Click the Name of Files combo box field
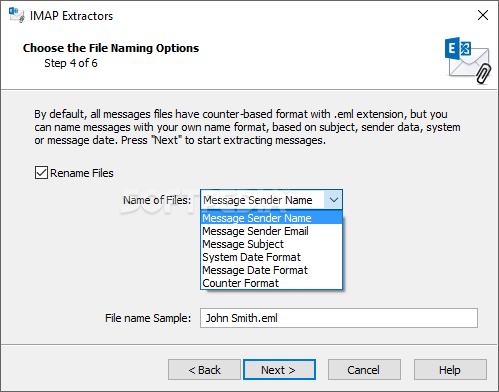 [271, 200]
